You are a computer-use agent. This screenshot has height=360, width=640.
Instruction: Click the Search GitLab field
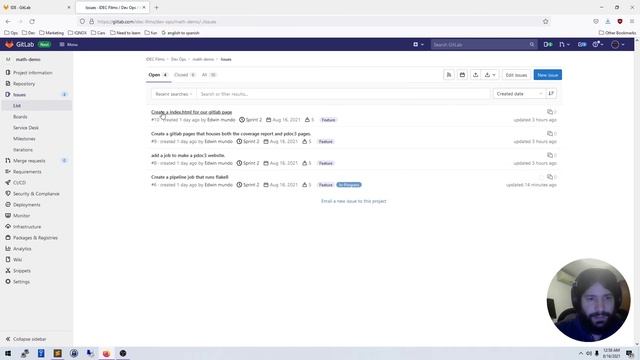(x=483, y=44)
